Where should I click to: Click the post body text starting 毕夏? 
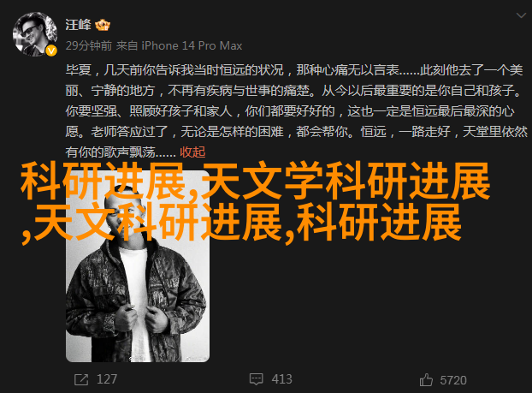(296, 111)
